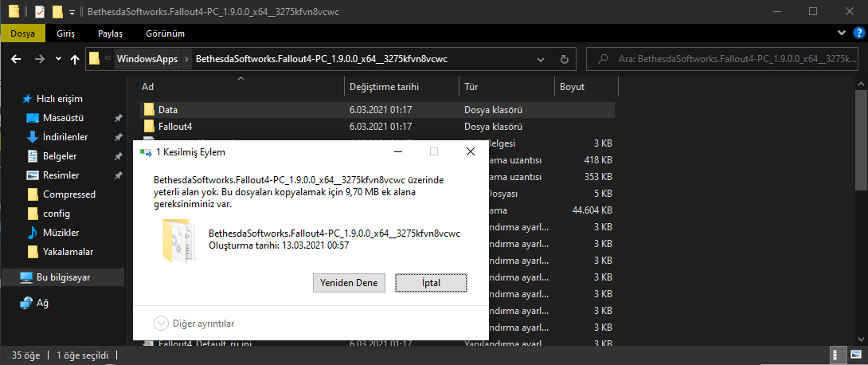Open the Customize Quick Access Toolbar dropdown
868x365 pixels.
coord(72,12)
